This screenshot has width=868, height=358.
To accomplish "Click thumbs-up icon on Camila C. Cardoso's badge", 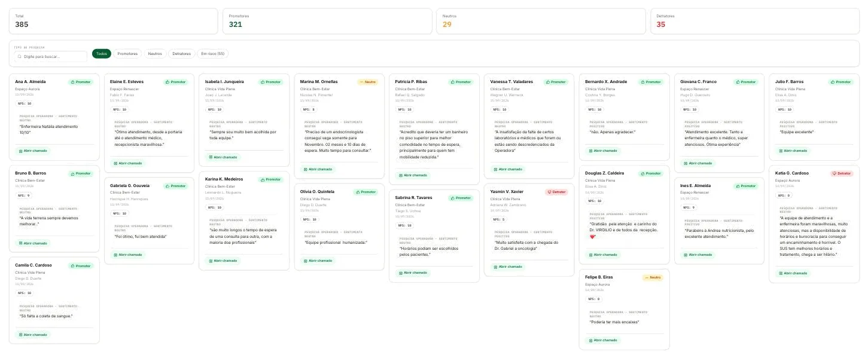I will click(73, 266).
